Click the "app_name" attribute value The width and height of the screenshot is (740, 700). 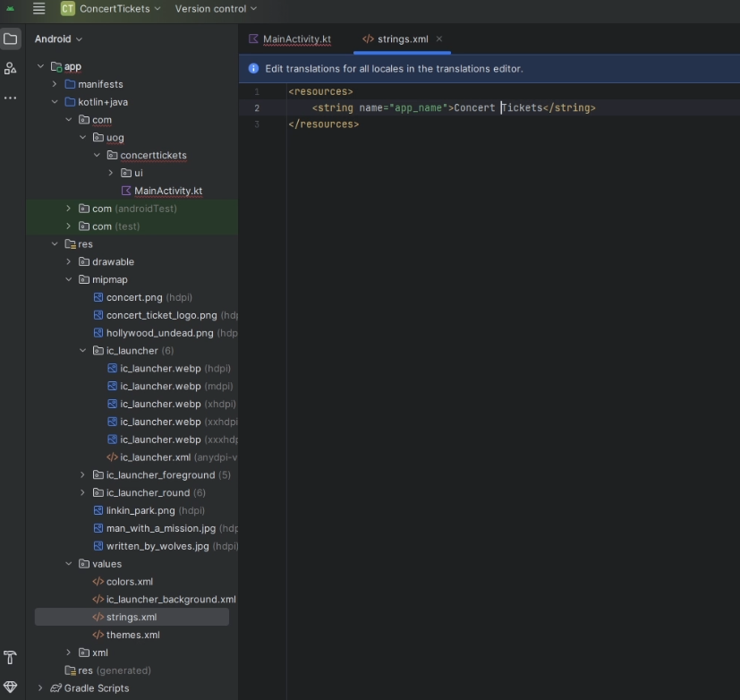coord(418,107)
